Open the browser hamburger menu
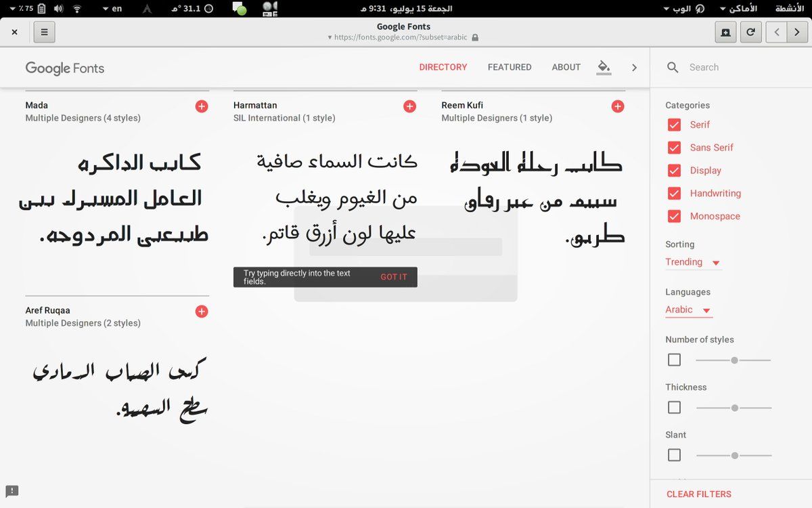Viewport: 812px width, 508px height. (x=45, y=32)
